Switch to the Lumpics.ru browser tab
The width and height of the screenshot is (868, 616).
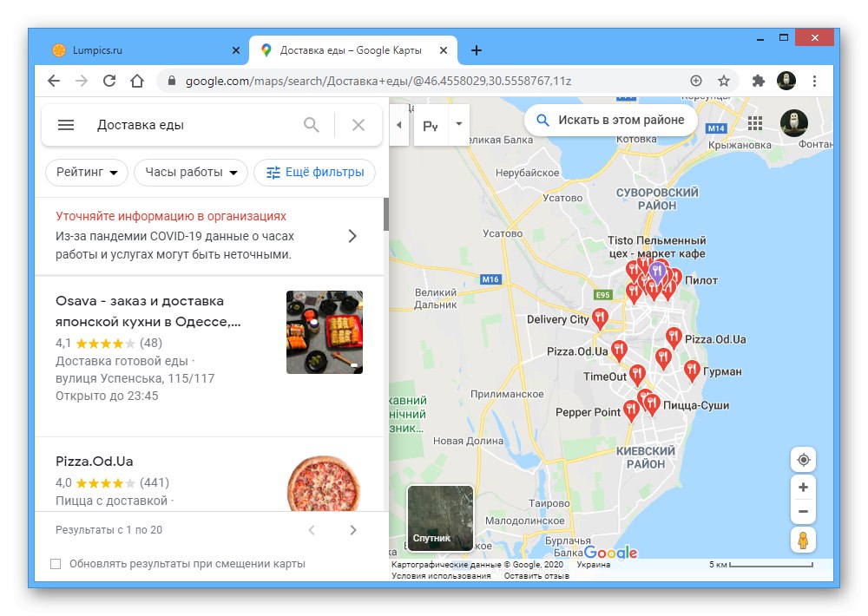pos(139,49)
